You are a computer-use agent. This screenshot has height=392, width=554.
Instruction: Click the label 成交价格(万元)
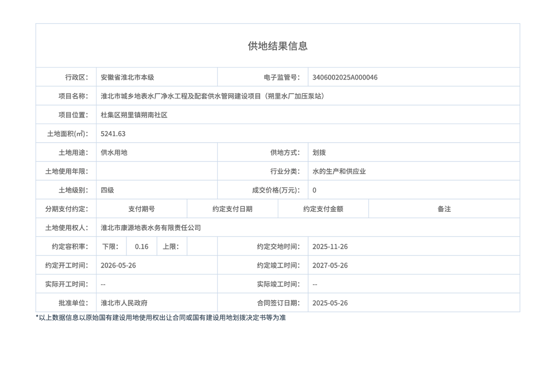[x=276, y=190]
